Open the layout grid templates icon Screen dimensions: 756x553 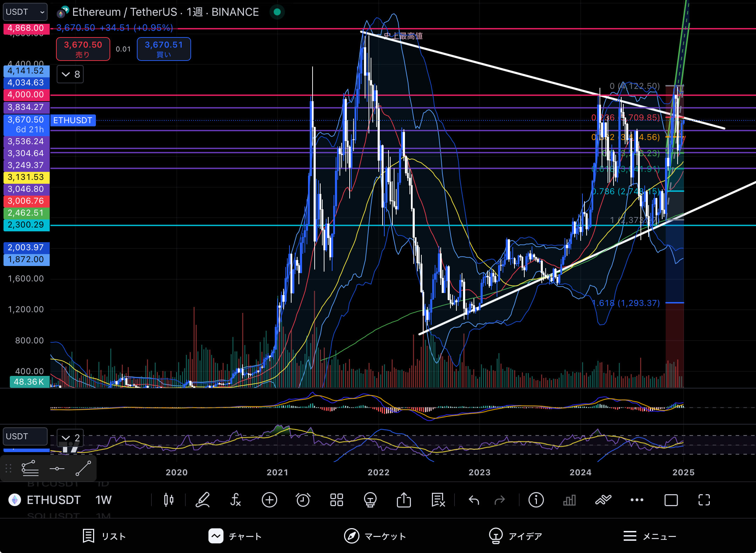click(336, 500)
